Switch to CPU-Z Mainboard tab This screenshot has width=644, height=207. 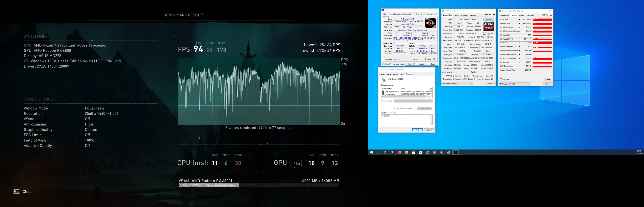399,14
